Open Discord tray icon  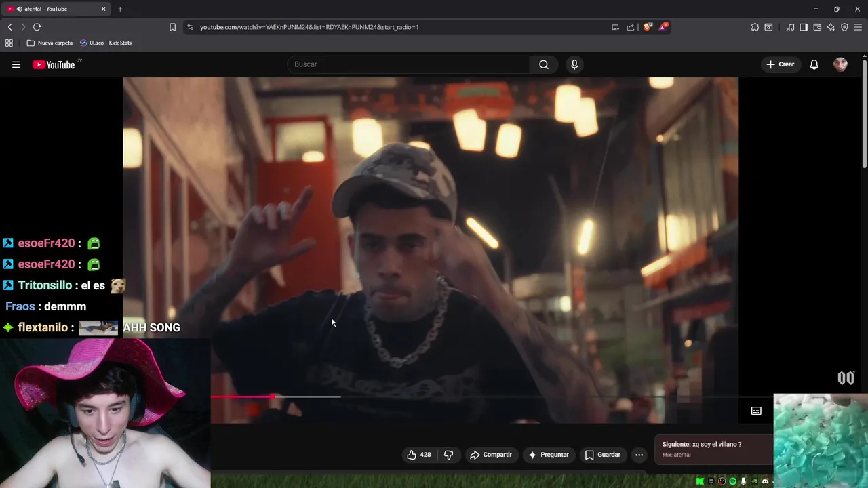(766, 481)
